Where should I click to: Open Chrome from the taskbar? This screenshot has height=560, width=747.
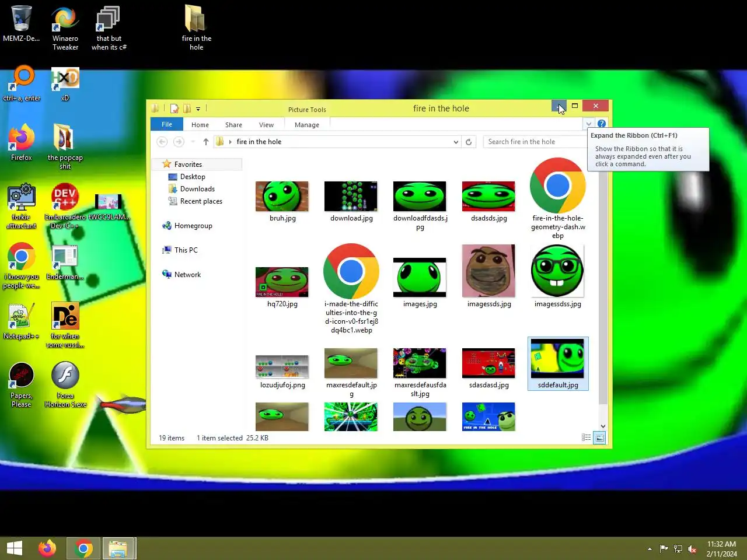pyautogui.click(x=83, y=548)
